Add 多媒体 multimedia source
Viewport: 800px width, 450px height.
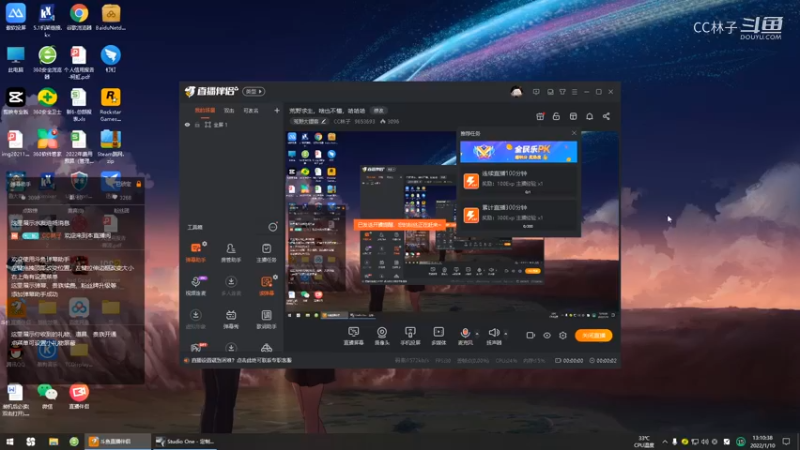pos(438,336)
